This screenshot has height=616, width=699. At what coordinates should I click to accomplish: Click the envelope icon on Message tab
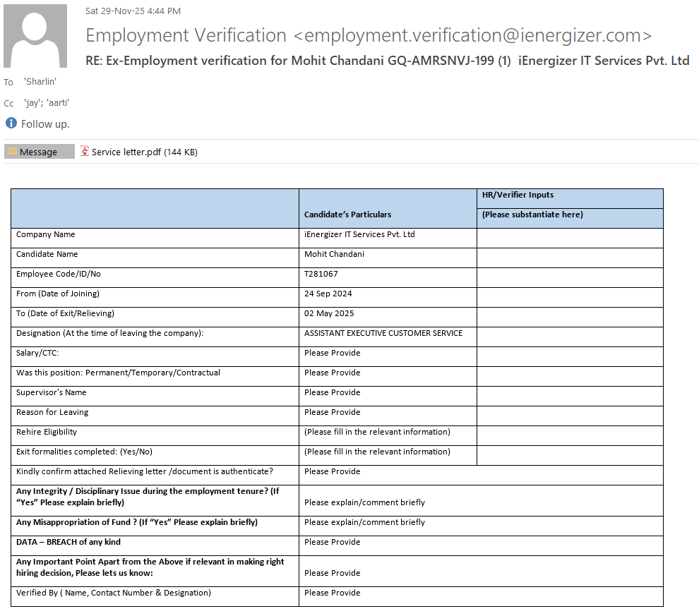tap(12, 152)
